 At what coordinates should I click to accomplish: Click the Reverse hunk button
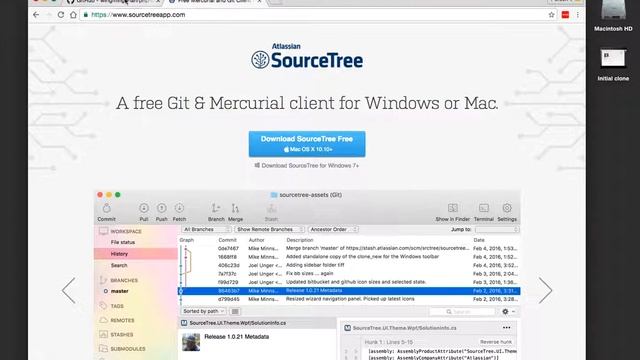(496, 342)
